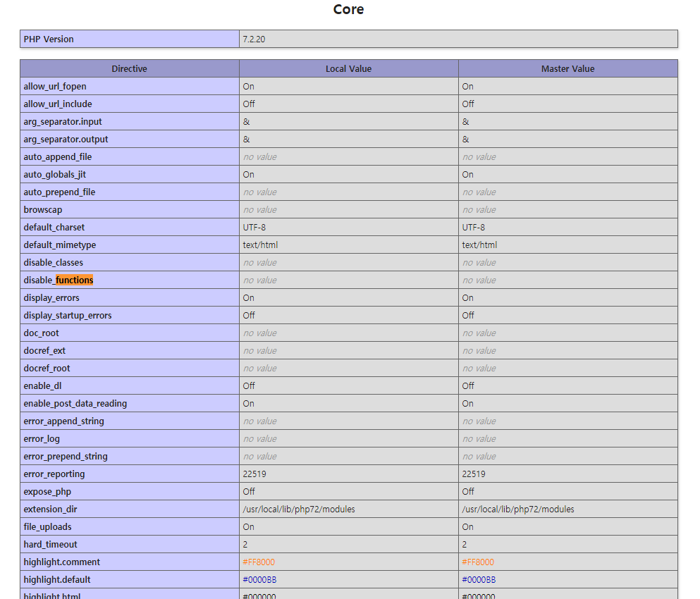Click the orange highlight.comment local value #FF8000

tap(259, 562)
